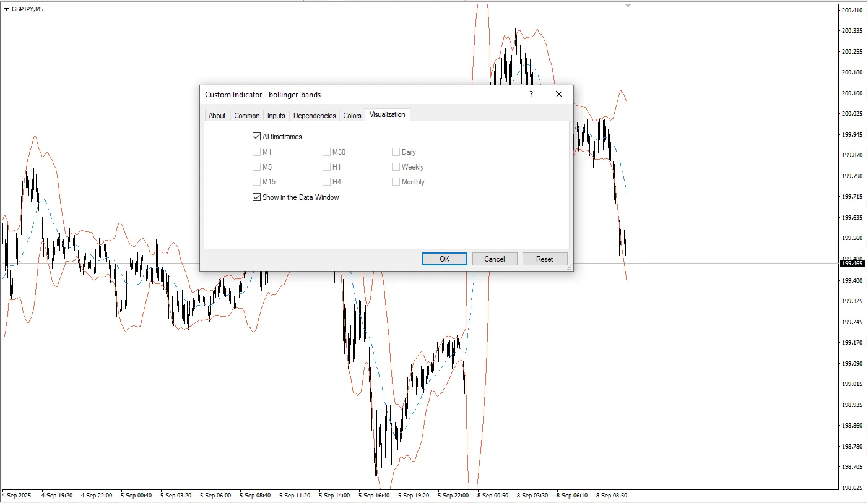Click the 199.325 price axis label
The height and width of the screenshot is (503, 868).
click(853, 301)
